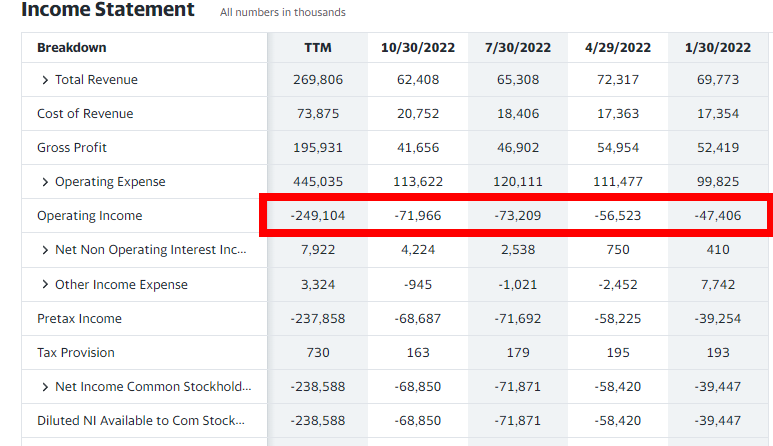Select Tax Provision value 730

[318, 353]
